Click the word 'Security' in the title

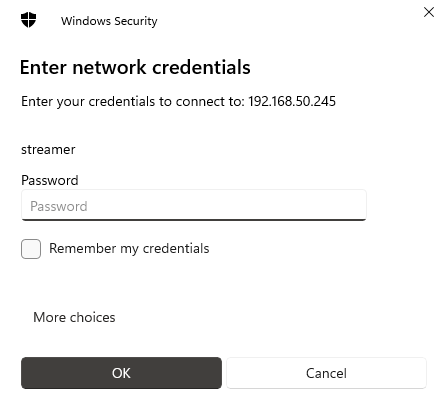coord(136,21)
